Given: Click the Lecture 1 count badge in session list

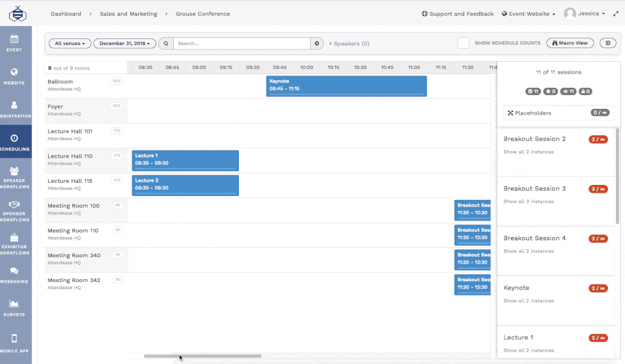Looking at the screenshot, I should pos(598,338).
